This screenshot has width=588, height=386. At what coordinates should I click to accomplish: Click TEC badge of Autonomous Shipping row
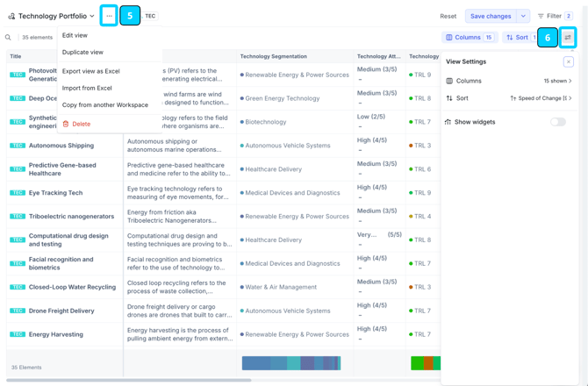[18, 146]
